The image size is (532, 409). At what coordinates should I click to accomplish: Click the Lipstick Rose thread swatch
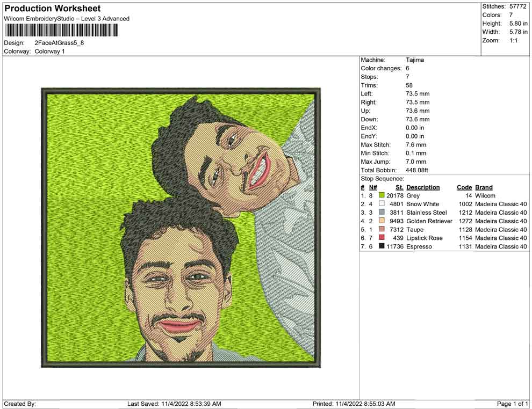click(x=382, y=238)
